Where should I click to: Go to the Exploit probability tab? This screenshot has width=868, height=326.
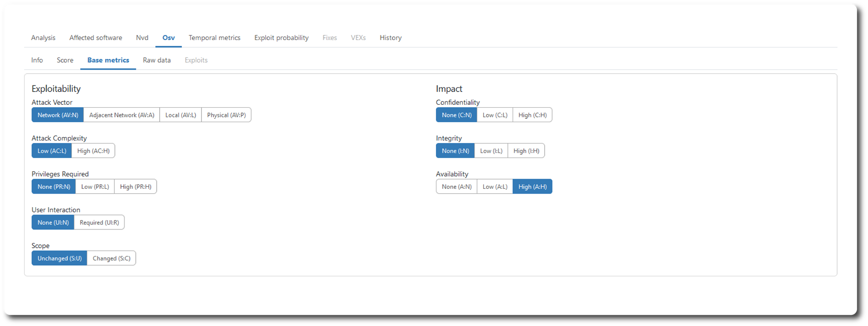(x=282, y=38)
